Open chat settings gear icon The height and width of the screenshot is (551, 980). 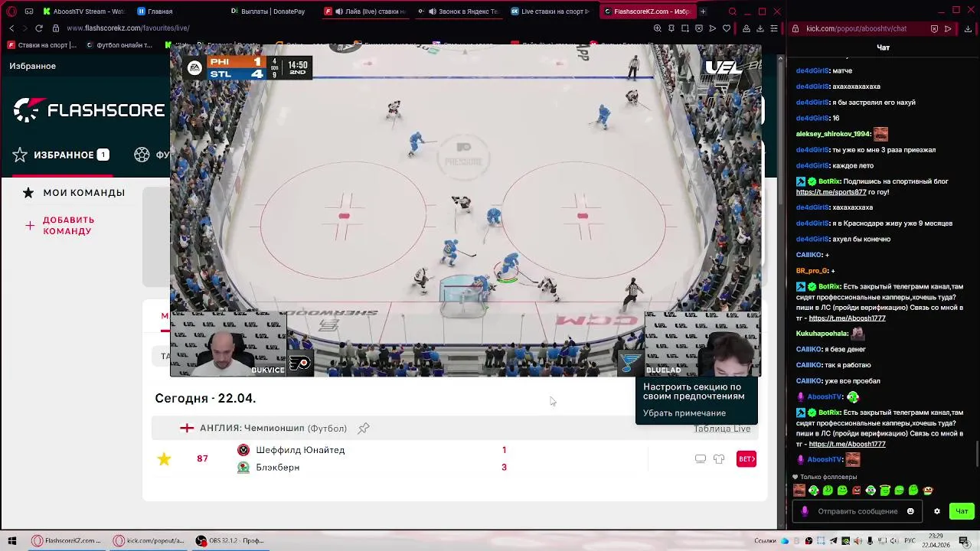click(936, 511)
